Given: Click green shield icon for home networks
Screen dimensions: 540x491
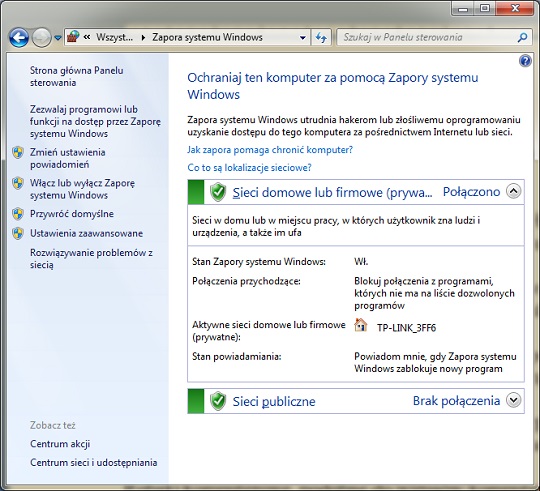Looking at the screenshot, I should click(x=218, y=192).
